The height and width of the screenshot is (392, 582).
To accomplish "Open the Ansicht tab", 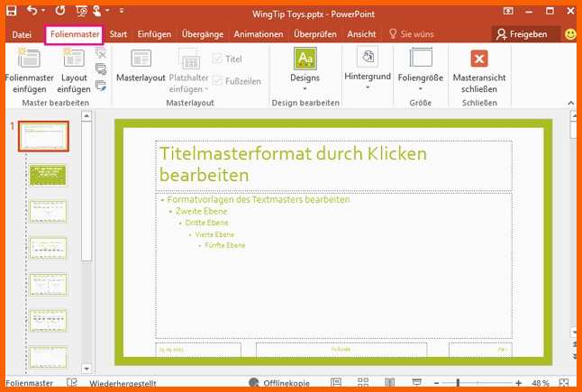I will (361, 34).
